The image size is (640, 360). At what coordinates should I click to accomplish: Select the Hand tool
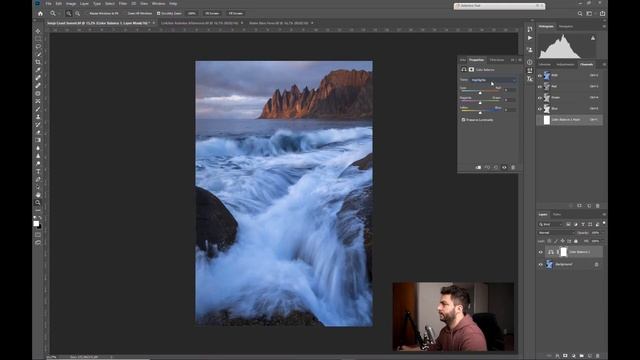click(38, 195)
